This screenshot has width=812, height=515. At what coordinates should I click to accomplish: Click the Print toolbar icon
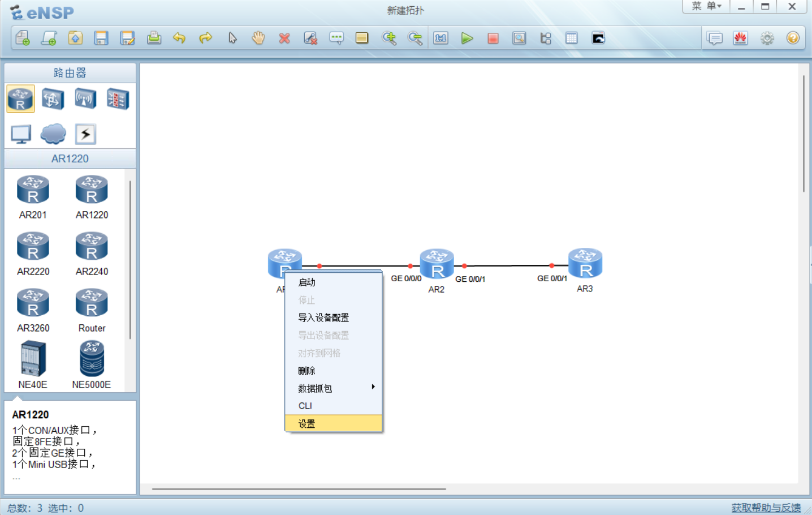(154, 38)
